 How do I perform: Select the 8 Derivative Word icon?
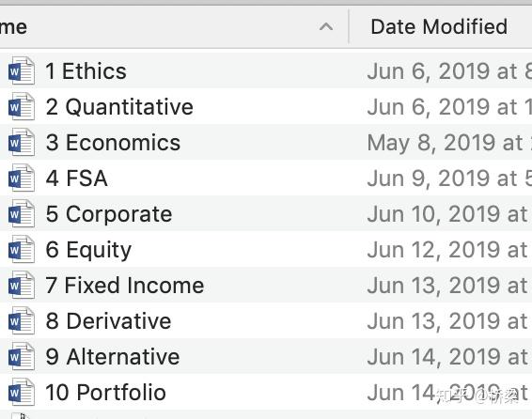pyautogui.click(x=22, y=320)
